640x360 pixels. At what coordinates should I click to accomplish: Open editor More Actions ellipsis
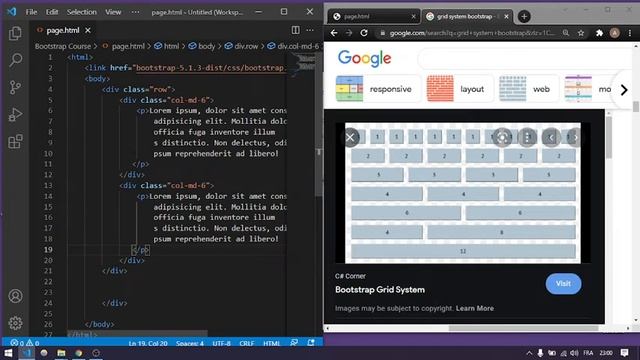coord(310,30)
